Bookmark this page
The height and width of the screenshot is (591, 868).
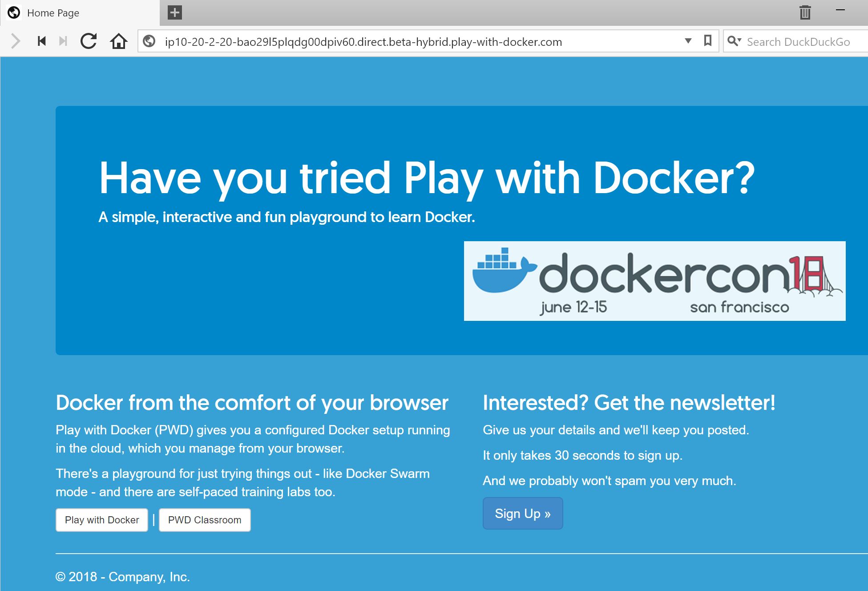(x=708, y=41)
